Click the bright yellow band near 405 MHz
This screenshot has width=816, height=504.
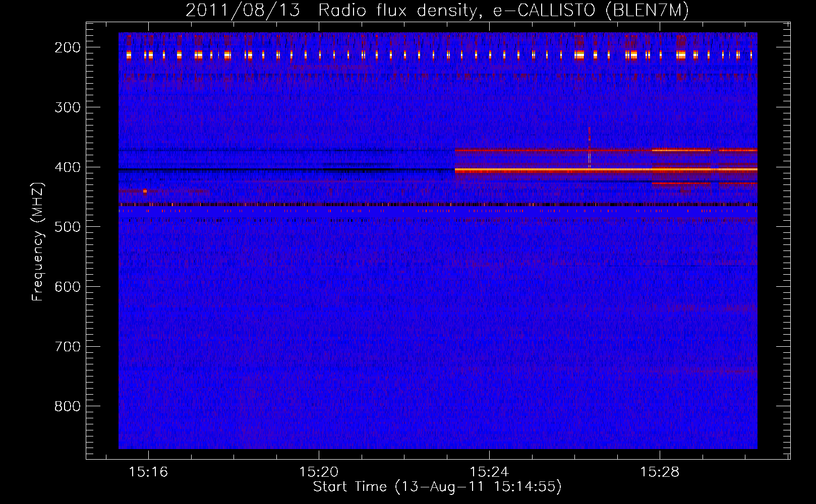(606, 170)
